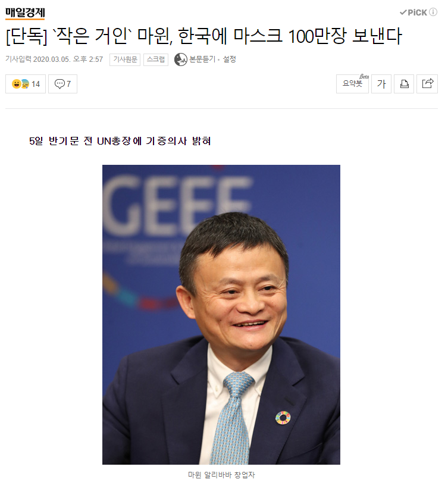
Task: Click the share article icon
Action: point(427,84)
